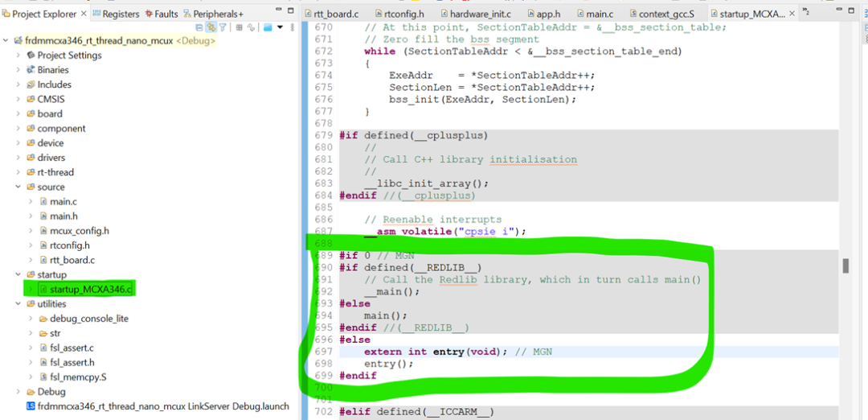The width and height of the screenshot is (868, 420).
Task: Click the Binaries node icon
Action: point(31,70)
